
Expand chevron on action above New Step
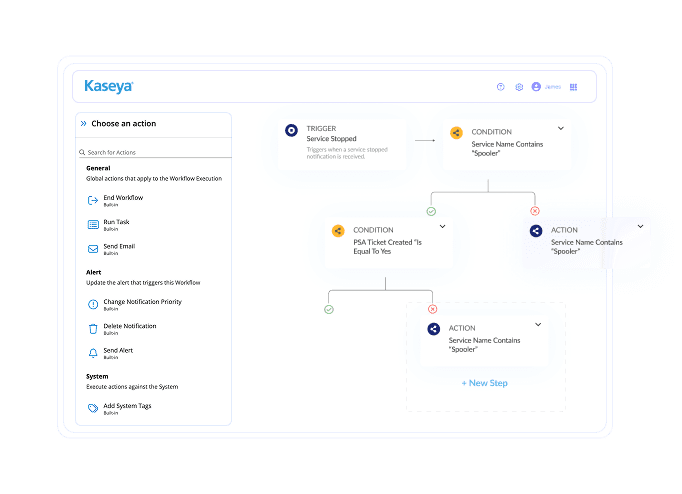tap(538, 325)
